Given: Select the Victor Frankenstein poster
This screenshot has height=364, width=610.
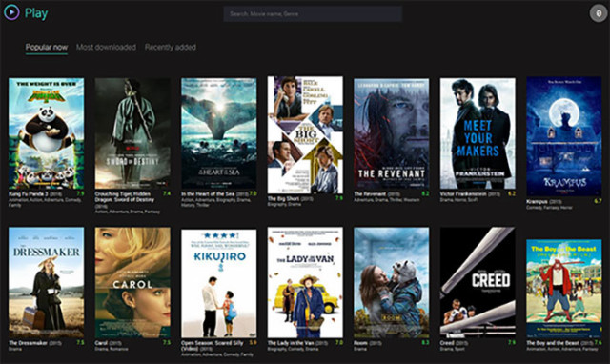Looking at the screenshot, I should (x=478, y=133).
